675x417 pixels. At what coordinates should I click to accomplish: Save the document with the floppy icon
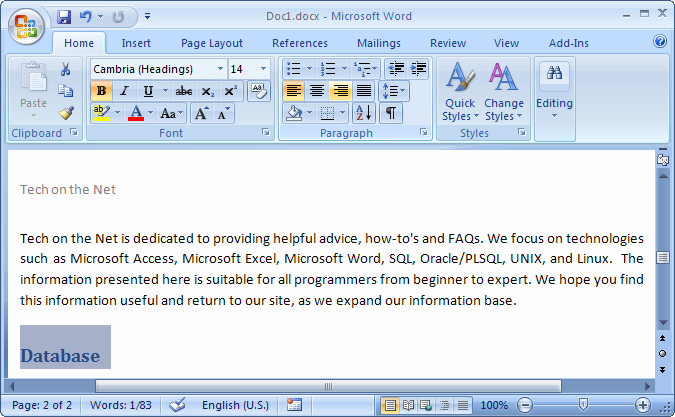pos(64,17)
